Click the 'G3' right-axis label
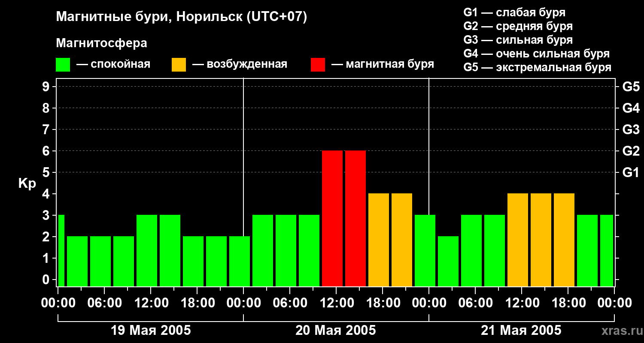The width and height of the screenshot is (644, 343). (x=631, y=129)
